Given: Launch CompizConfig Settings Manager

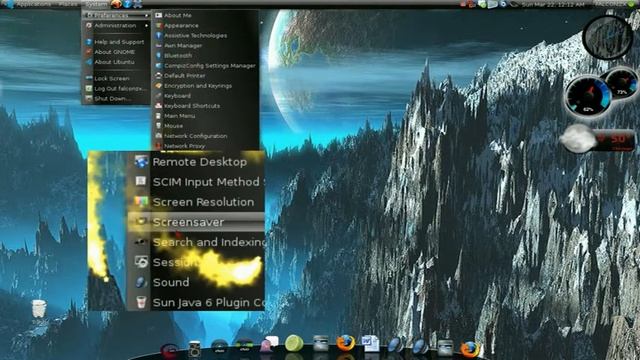Looking at the screenshot, I should point(206,65).
